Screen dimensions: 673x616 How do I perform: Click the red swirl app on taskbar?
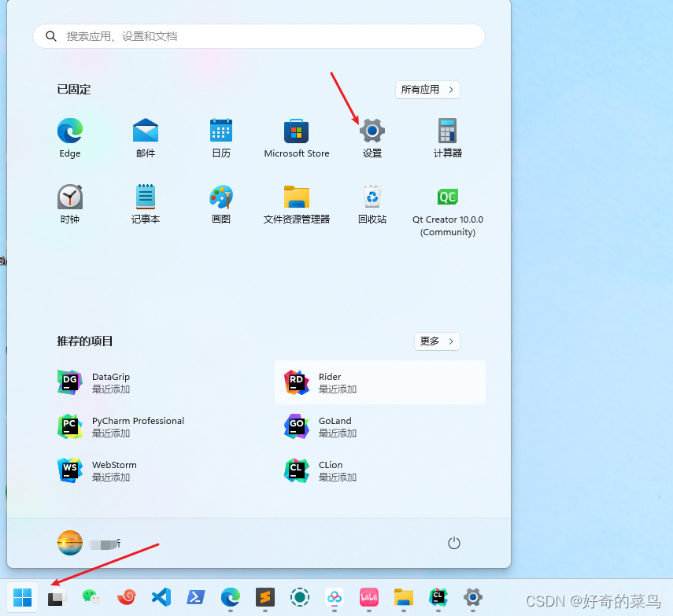coord(127,597)
